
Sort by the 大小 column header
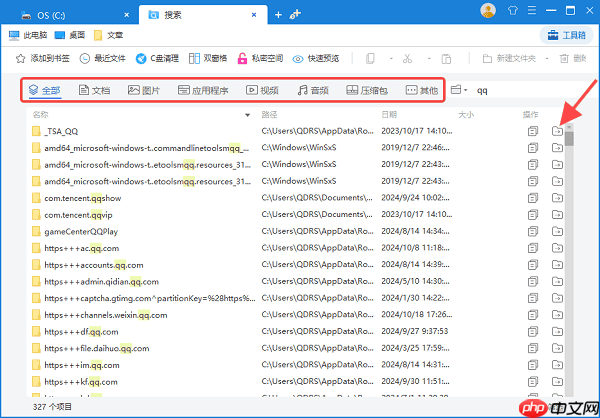466,114
